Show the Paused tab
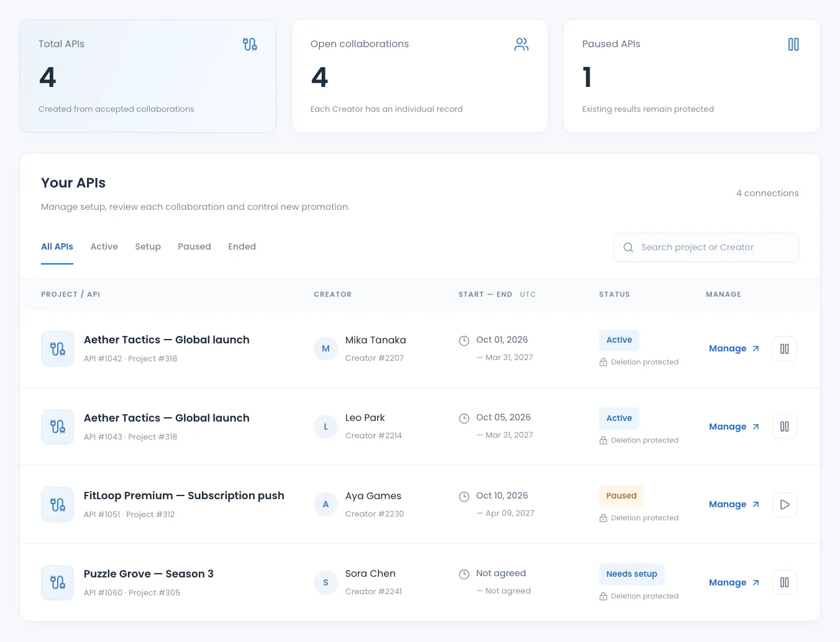 194,247
